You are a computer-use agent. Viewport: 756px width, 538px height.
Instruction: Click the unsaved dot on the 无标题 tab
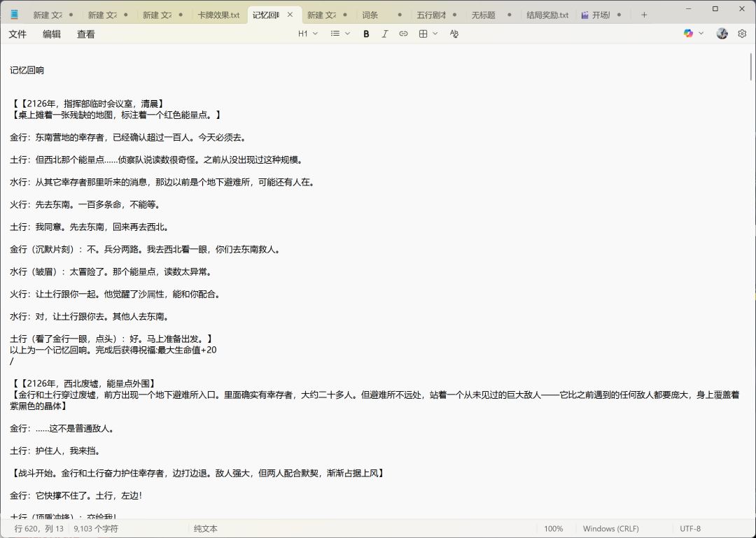509,15
